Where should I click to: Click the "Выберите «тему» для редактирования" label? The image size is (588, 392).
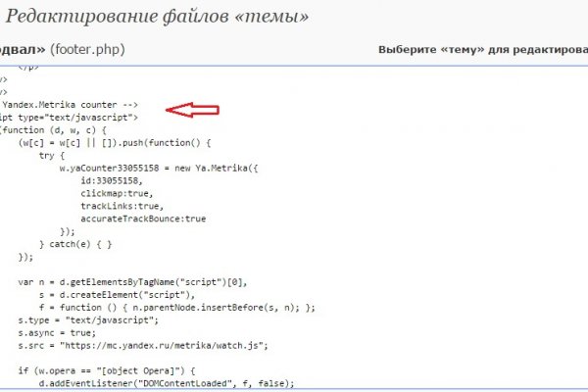click(482, 50)
